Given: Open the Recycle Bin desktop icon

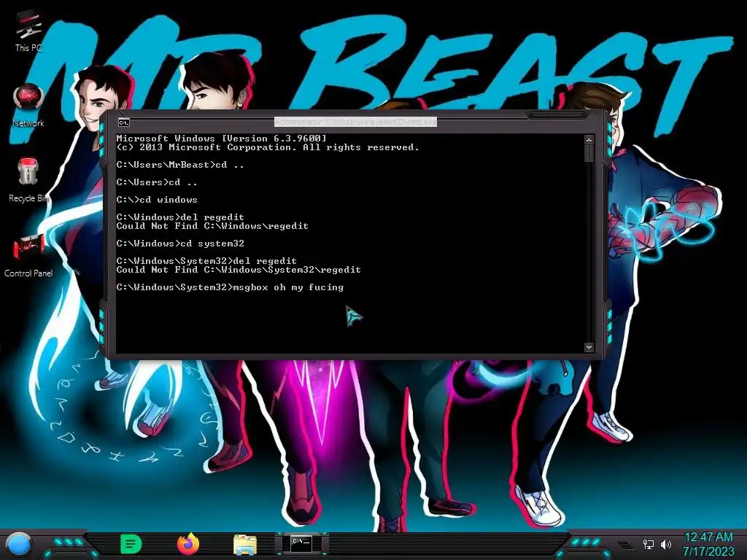Looking at the screenshot, I should 28,180.
